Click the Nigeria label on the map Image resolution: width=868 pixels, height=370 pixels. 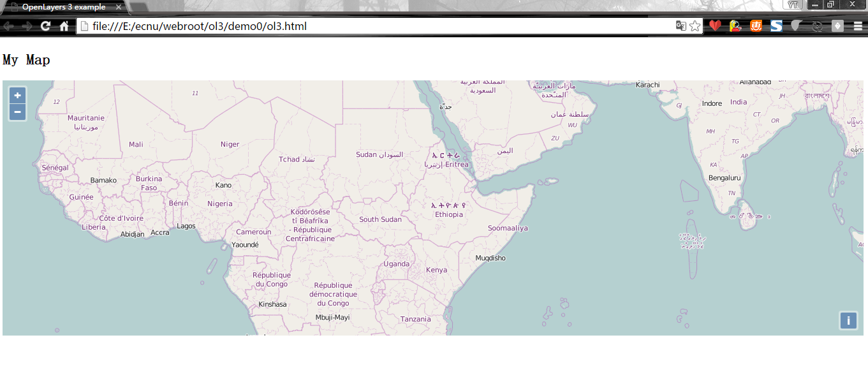(220, 204)
